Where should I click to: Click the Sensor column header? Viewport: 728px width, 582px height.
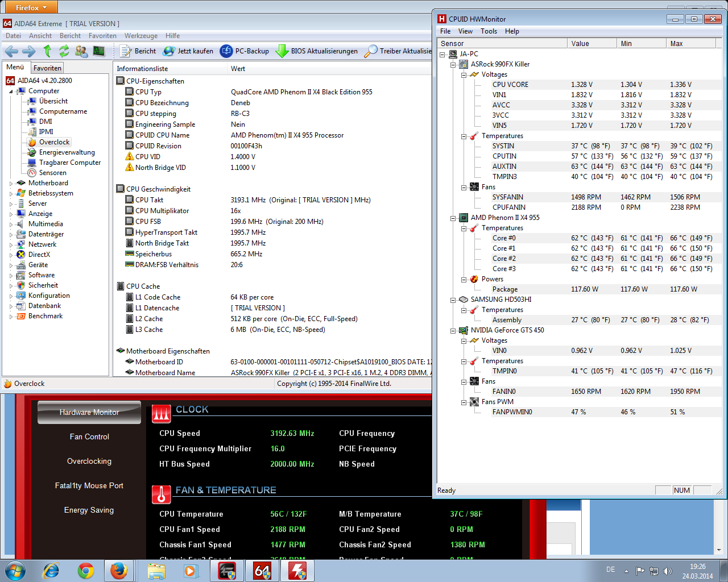pyautogui.click(x=502, y=43)
